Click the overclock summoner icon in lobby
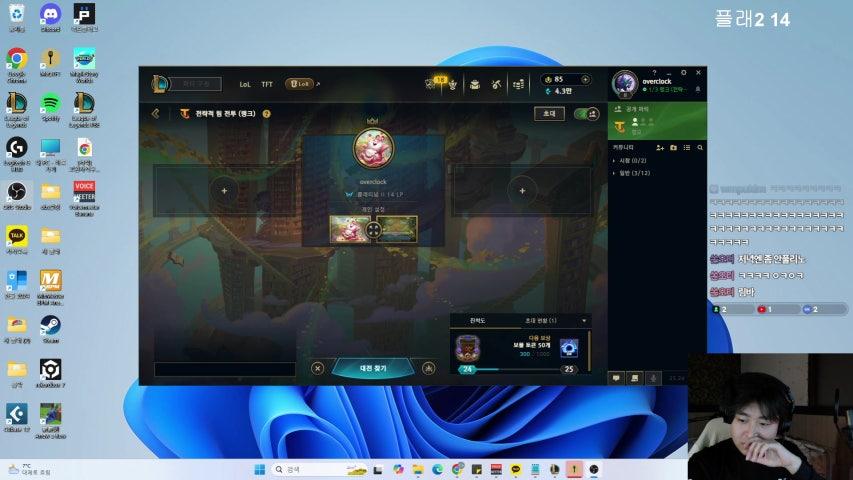Viewport: 853px width, 480px height. [373, 149]
